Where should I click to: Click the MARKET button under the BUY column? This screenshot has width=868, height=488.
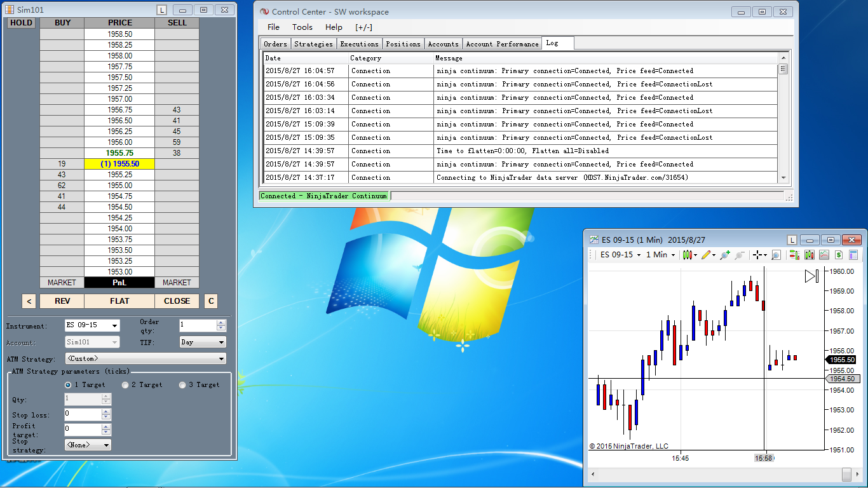62,283
